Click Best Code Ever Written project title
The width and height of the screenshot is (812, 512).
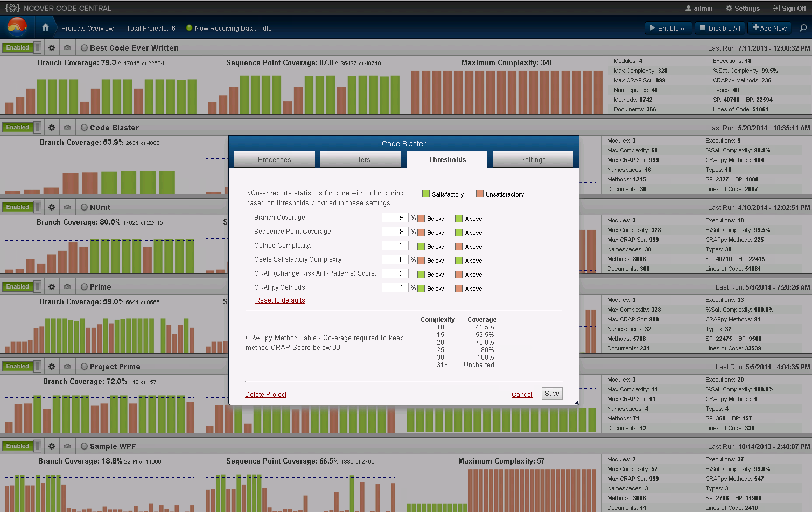click(134, 48)
